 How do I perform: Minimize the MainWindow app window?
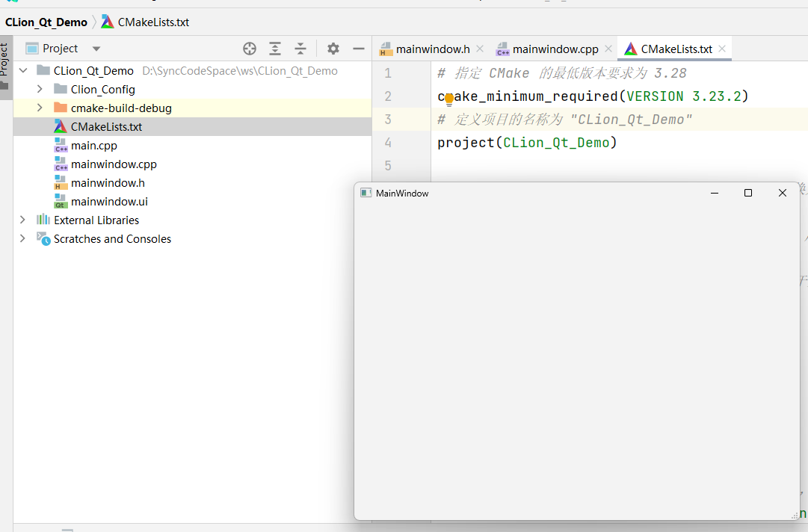(715, 193)
